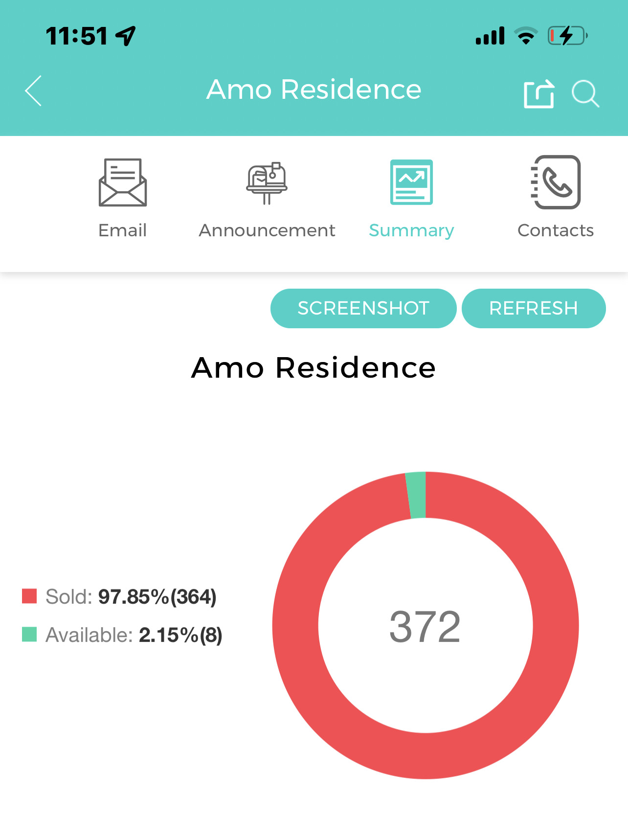Tap the Wi-Fi status icon

(x=526, y=36)
